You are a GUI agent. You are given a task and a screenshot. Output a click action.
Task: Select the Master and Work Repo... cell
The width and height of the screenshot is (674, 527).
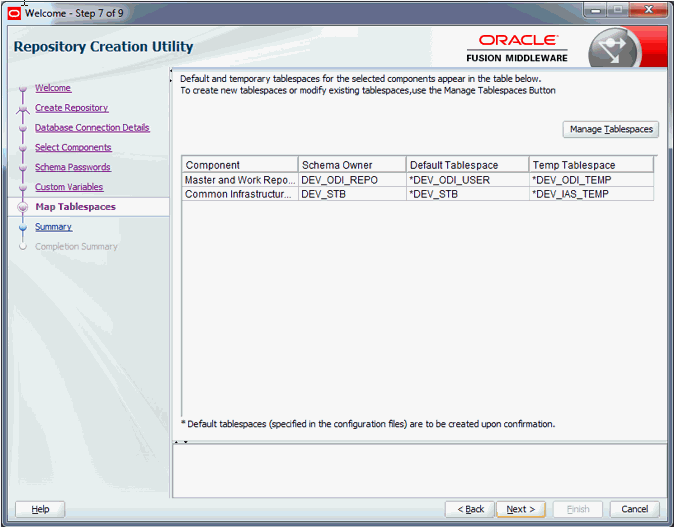240,180
